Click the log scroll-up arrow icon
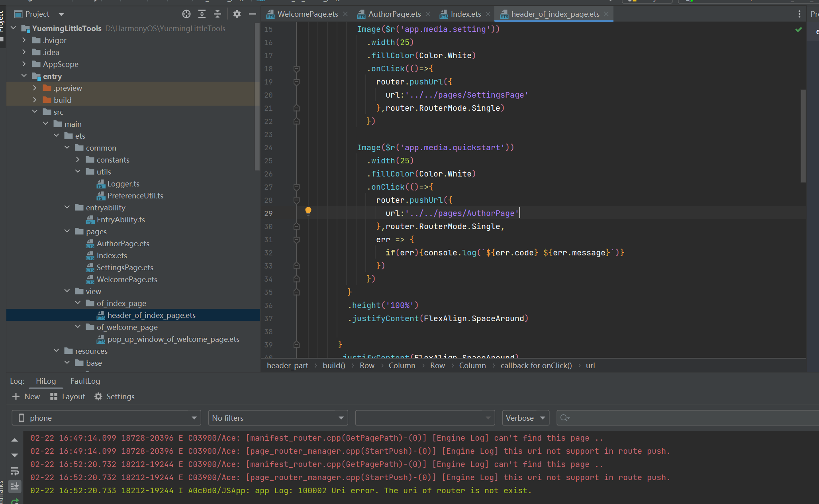This screenshot has height=504, width=819. tap(15, 440)
